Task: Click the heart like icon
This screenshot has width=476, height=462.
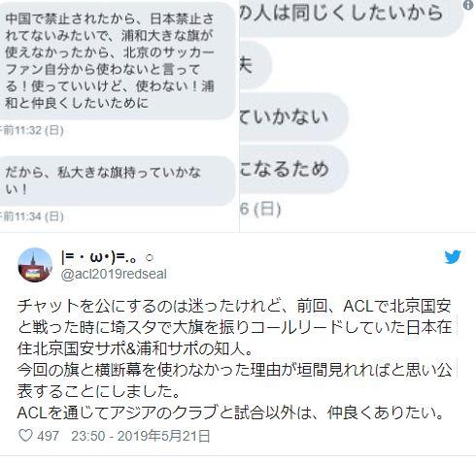Action: (25, 436)
